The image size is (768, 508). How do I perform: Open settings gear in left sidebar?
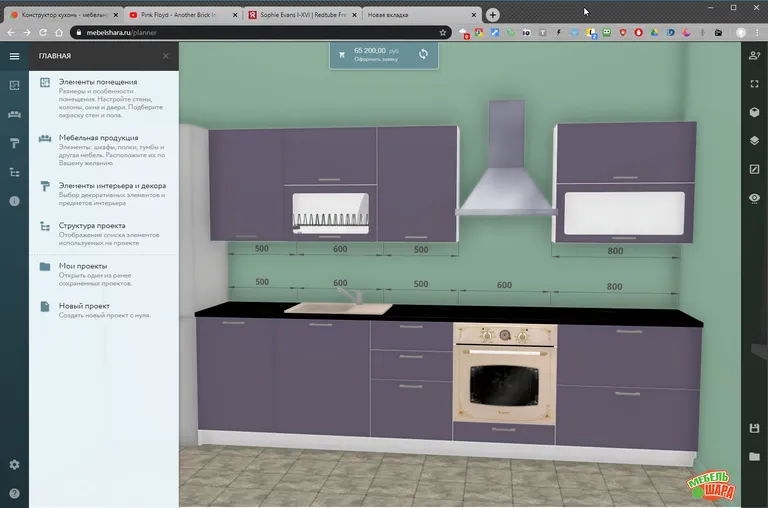pos(14,464)
